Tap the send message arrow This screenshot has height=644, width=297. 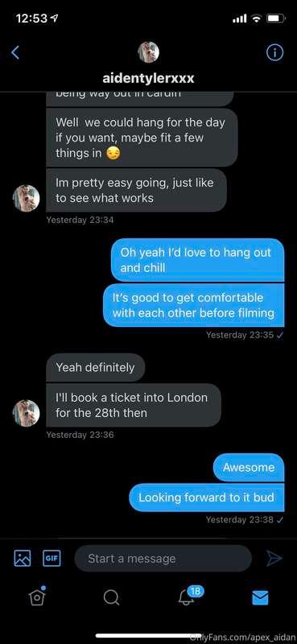coord(274,558)
